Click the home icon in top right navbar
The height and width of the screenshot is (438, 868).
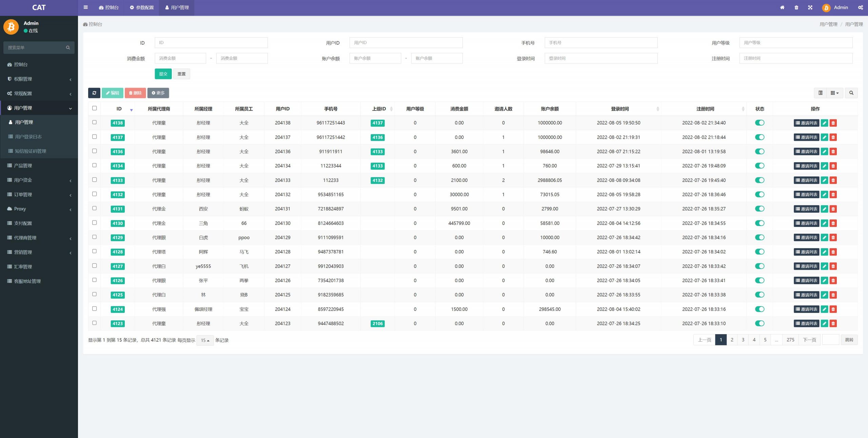pyautogui.click(x=781, y=7)
